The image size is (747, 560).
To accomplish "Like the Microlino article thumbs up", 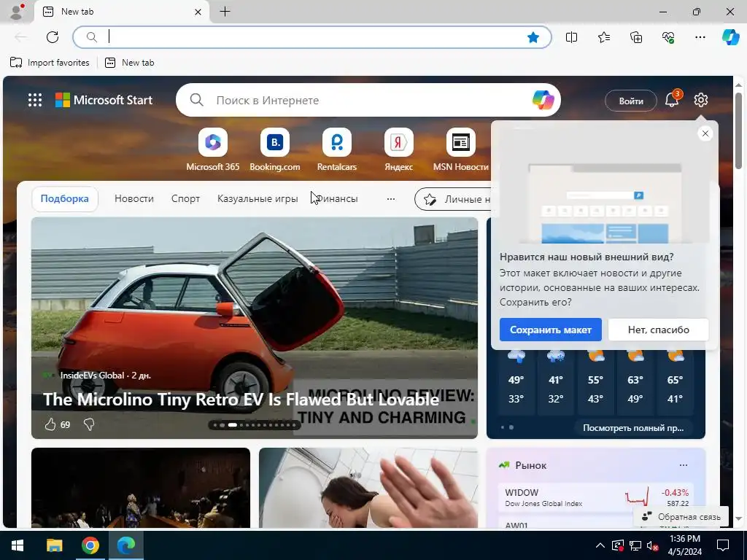I will point(50,424).
